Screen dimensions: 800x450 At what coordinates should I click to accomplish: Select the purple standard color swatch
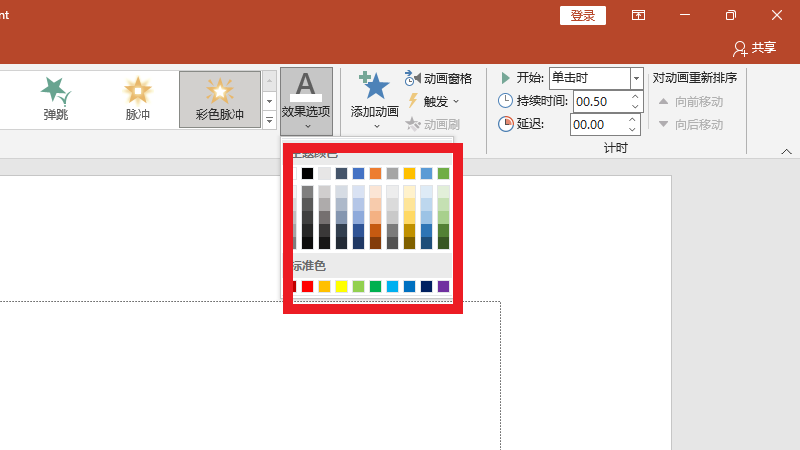pos(443,287)
